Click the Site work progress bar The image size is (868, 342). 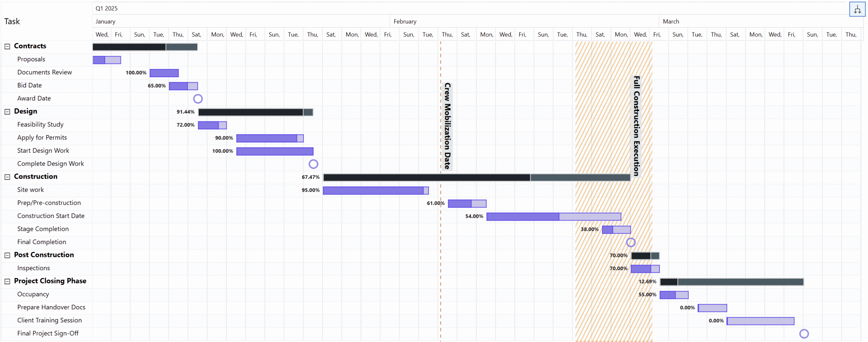point(375,191)
